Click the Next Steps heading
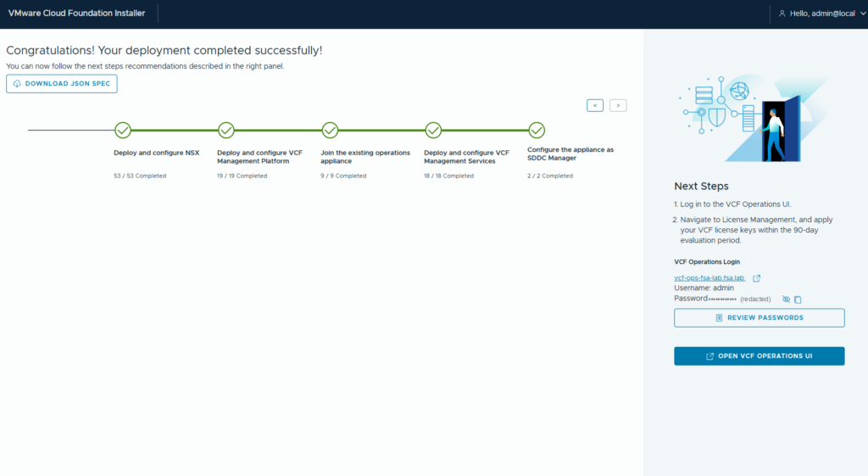This screenshot has width=868, height=476. tap(701, 186)
